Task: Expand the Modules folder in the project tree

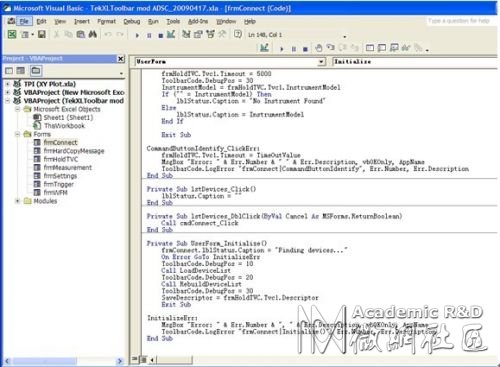Action: (x=17, y=201)
